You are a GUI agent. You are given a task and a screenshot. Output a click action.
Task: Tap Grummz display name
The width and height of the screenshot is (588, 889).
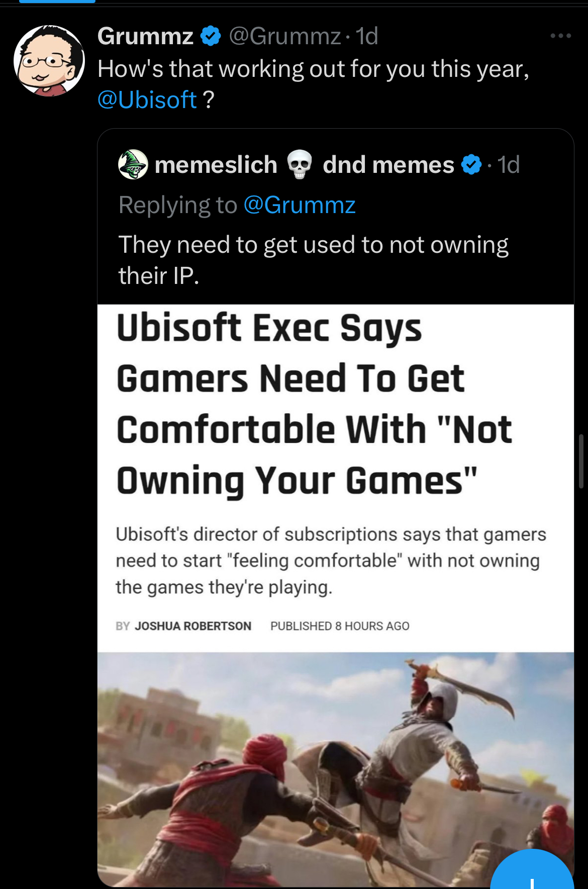[x=145, y=36]
